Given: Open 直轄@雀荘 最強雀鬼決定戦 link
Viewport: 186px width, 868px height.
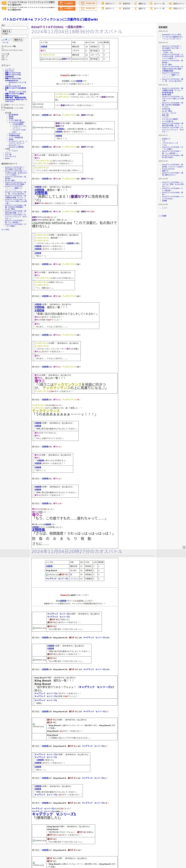Looking at the screenshot, I should 15,98.
